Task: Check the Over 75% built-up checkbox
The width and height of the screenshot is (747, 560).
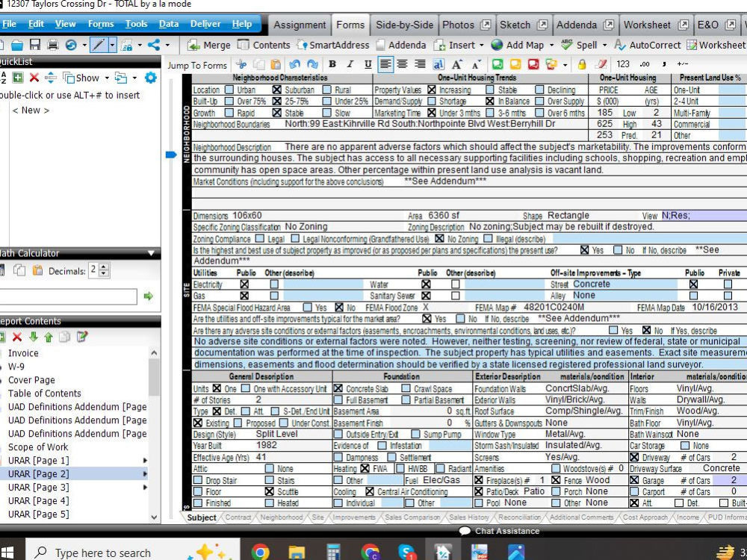Action: click(229, 101)
